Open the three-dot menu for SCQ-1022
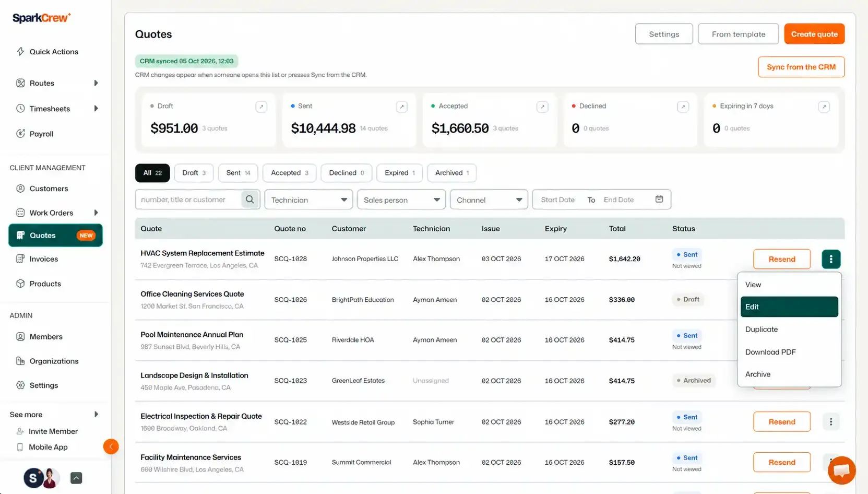868x494 pixels. click(831, 421)
